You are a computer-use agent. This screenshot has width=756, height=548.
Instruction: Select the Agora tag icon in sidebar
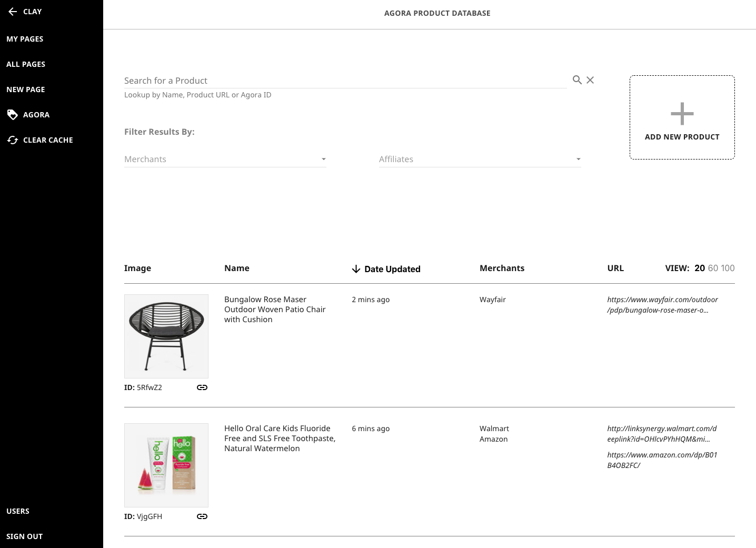tap(13, 114)
